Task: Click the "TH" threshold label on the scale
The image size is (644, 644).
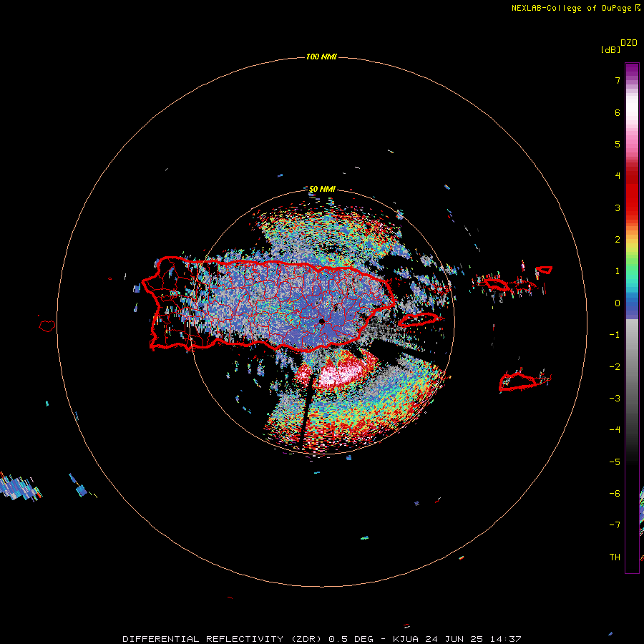Action: (615, 557)
